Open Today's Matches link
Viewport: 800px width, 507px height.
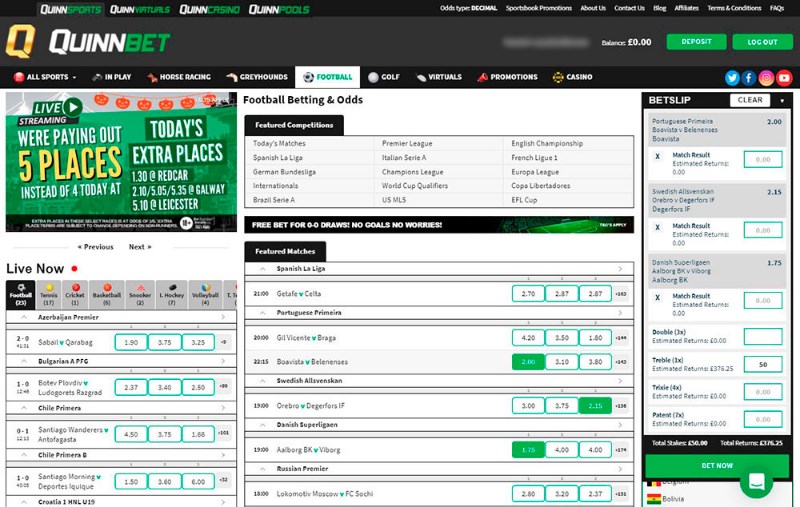(279, 144)
